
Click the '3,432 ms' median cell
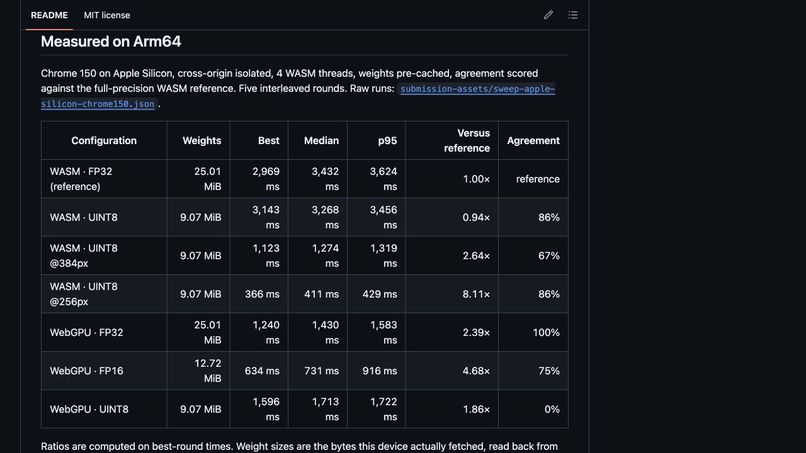click(x=318, y=179)
